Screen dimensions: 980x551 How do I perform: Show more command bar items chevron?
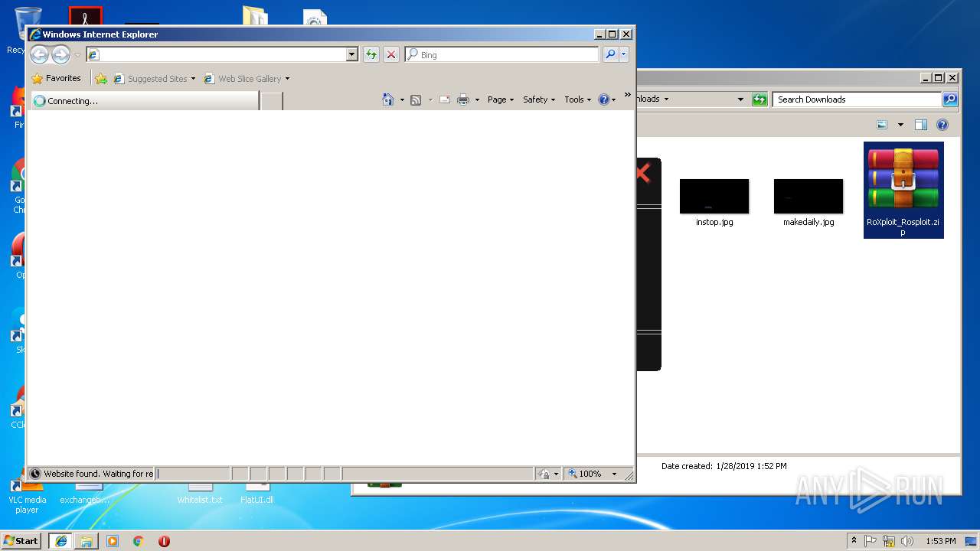click(x=627, y=96)
